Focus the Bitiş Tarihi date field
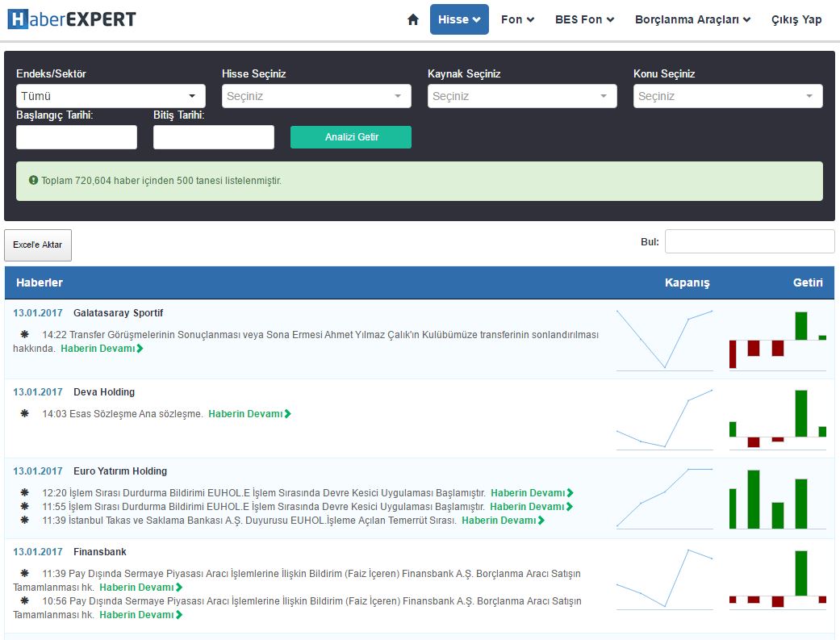Viewport: 840px width, 640px height. [214, 137]
